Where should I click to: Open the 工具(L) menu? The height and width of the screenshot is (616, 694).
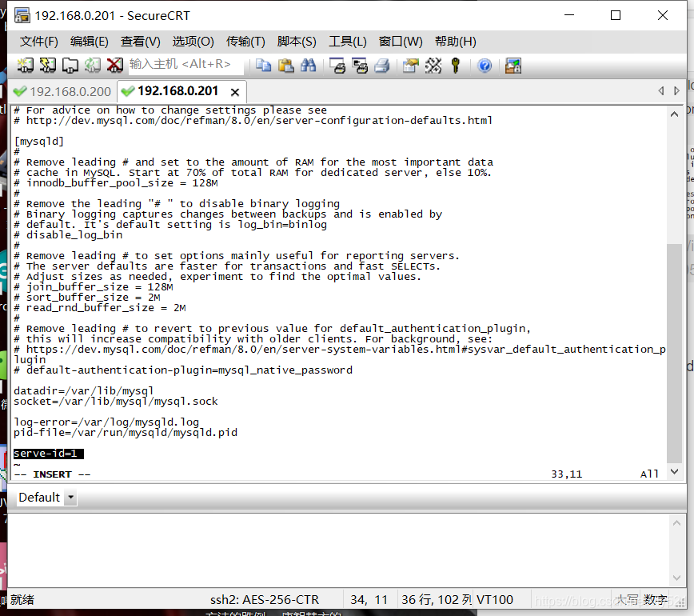point(348,42)
